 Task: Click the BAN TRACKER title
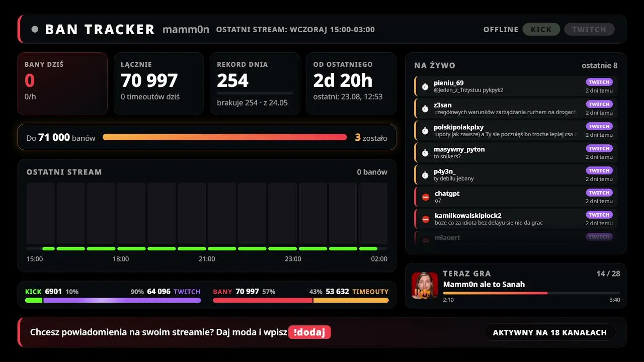click(x=100, y=30)
